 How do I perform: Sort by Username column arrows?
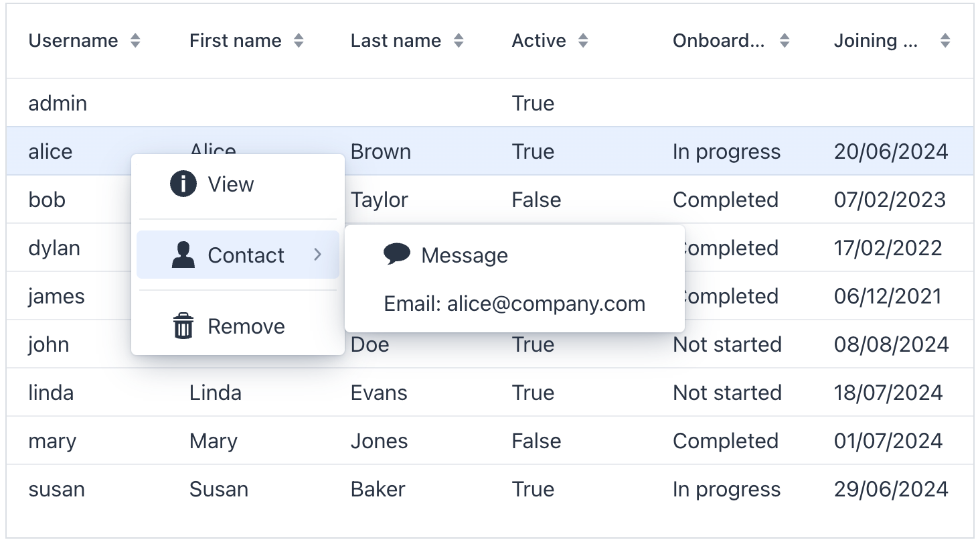coord(135,41)
